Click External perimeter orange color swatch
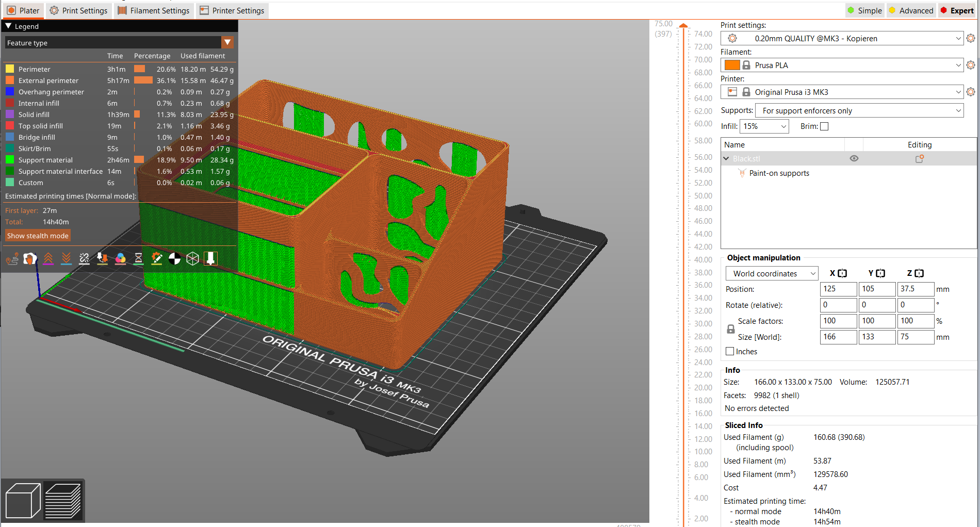 click(x=10, y=80)
